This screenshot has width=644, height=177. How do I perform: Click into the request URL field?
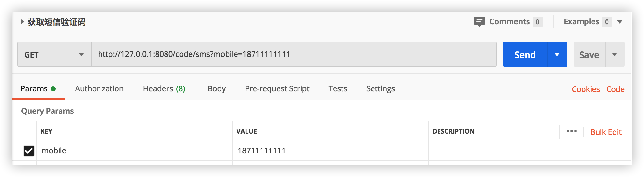pos(293,54)
